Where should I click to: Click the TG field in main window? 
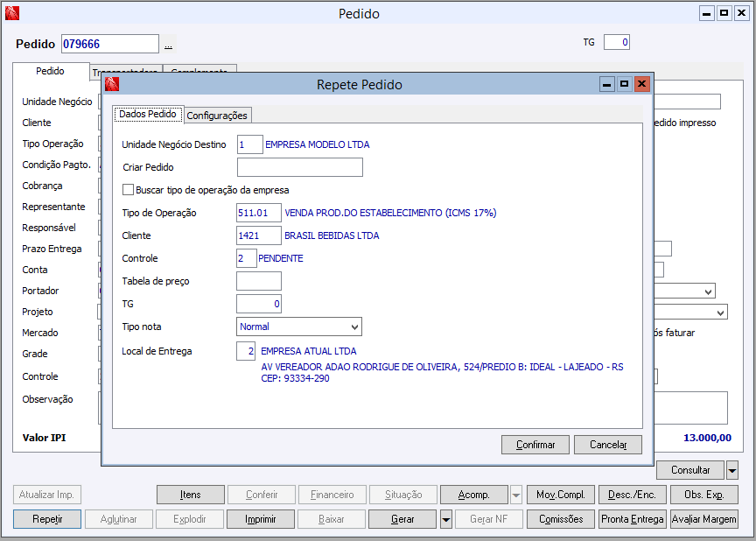click(x=617, y=42)
